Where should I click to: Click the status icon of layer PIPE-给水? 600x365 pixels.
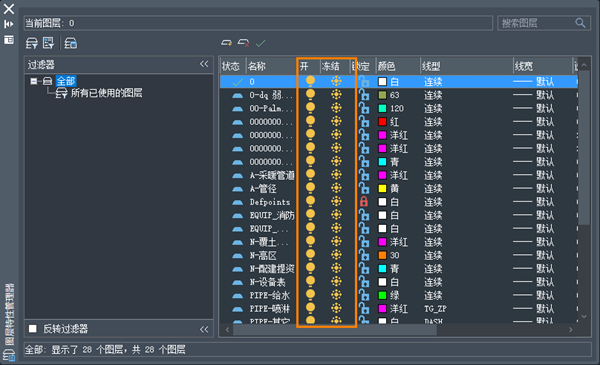click(238, 296)
